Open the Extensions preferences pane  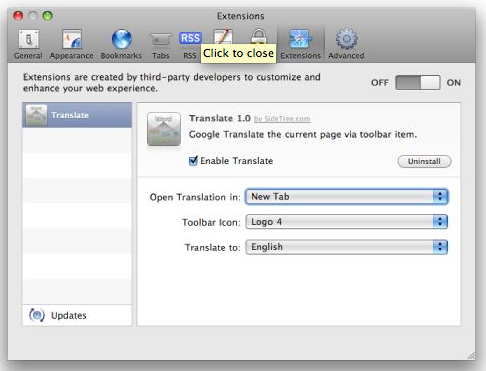click(300, 44)
